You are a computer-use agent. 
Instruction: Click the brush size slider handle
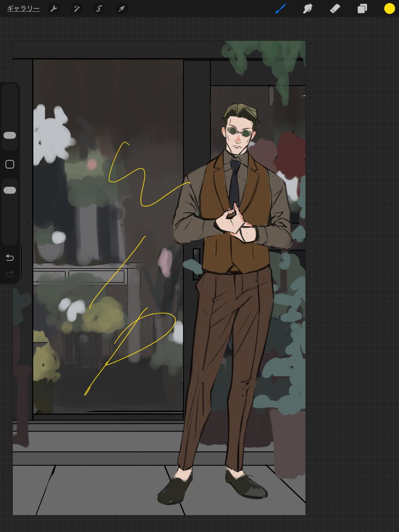pos(10,135)
